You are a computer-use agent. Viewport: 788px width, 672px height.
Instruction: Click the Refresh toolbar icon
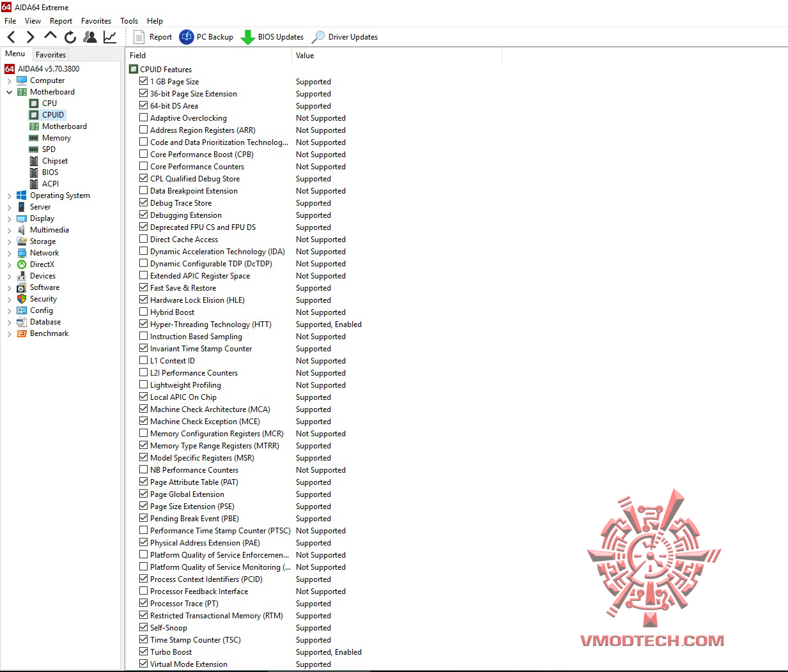(70, 37)
